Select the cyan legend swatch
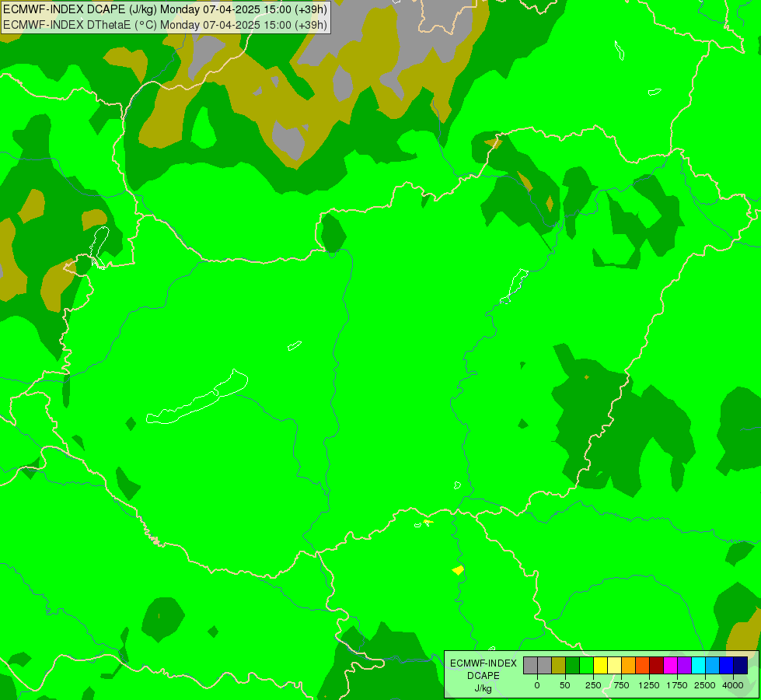 [x=698, y=665]
